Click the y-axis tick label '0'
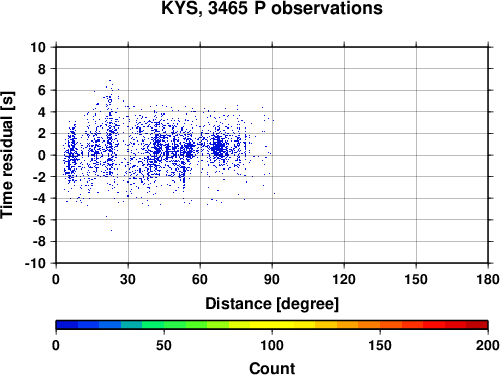This screenshot has width=500, height=375. (x=42, y=155)
